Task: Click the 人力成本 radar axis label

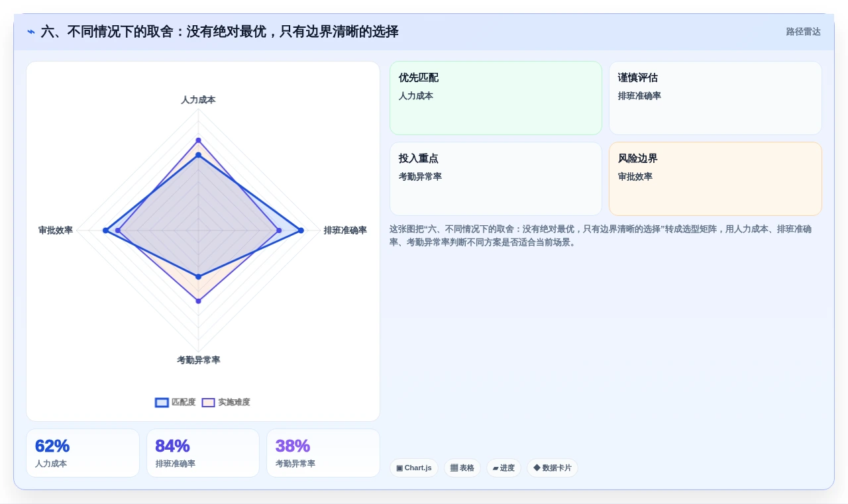Action: [x=198, y=100]
